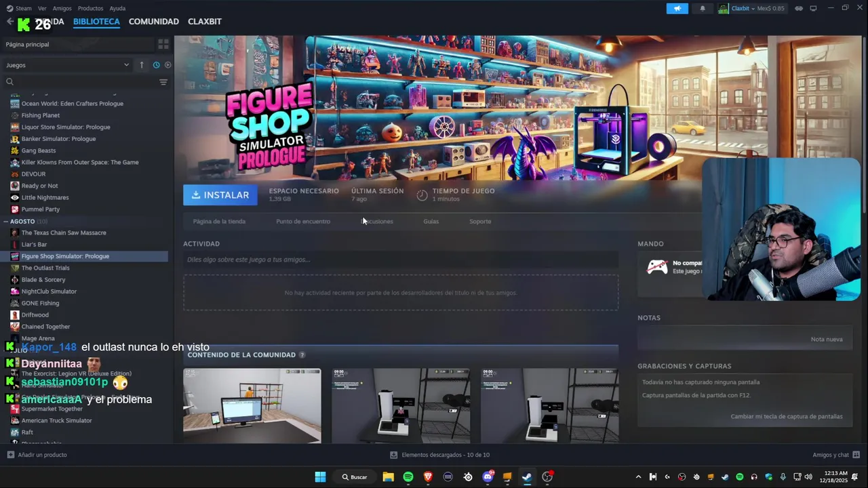Switch to the COMUNIDAD tab
Image resolution: width=868 pixels, height=488 pixels.
pos(154,22)
